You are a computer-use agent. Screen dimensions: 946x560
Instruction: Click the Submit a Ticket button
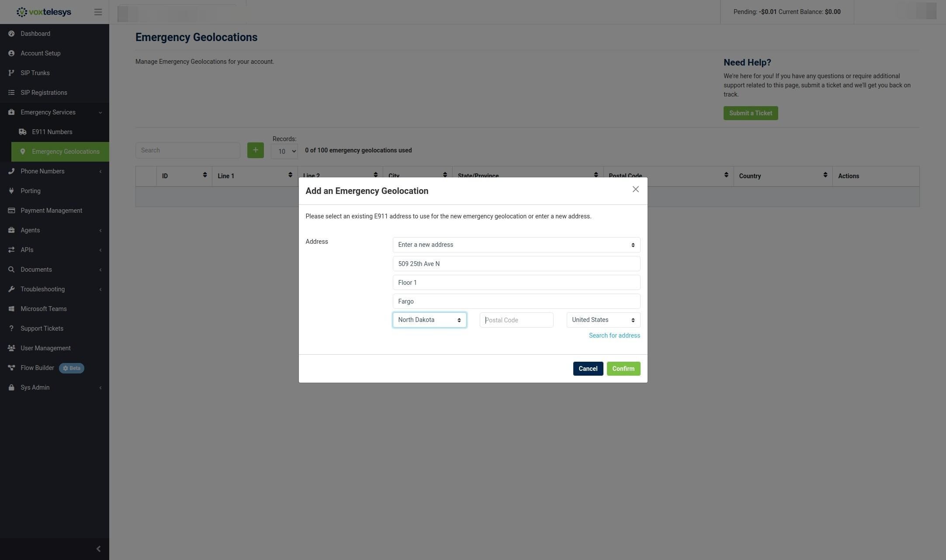click(x=751, y=113)
